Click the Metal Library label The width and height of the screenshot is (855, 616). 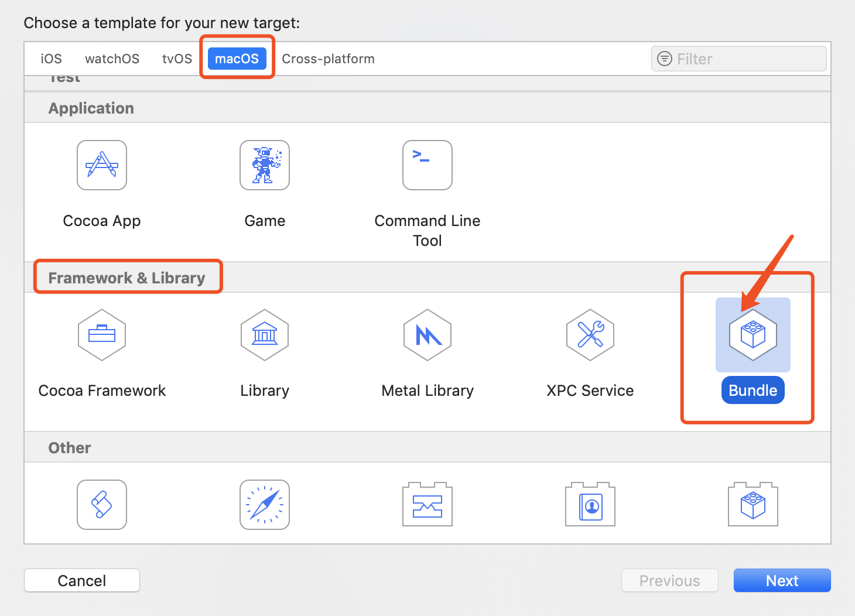(x=427, y=391)
